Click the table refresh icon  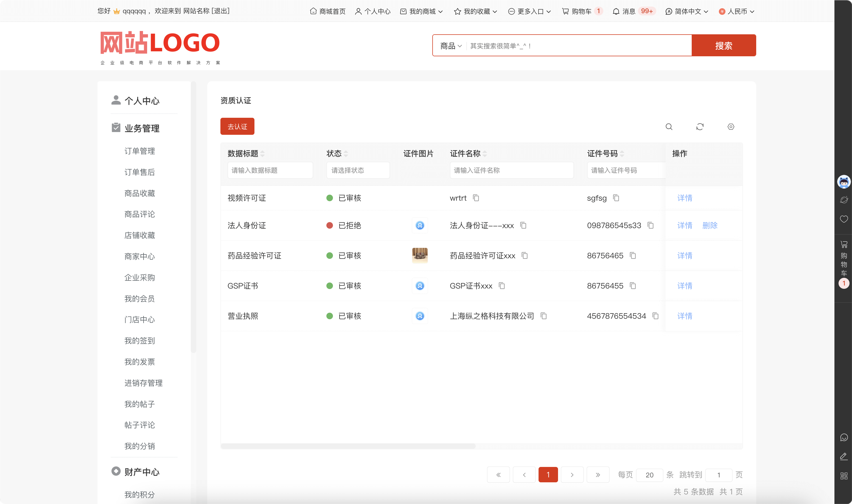pyautogui.click(x=700, y=127)
